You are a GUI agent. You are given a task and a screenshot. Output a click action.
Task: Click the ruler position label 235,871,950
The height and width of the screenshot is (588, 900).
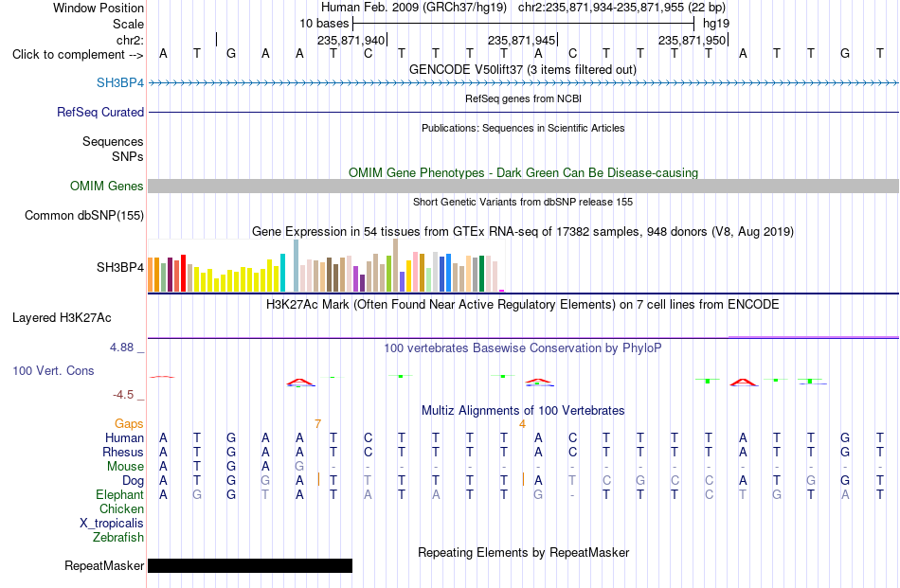pos(692,40)
